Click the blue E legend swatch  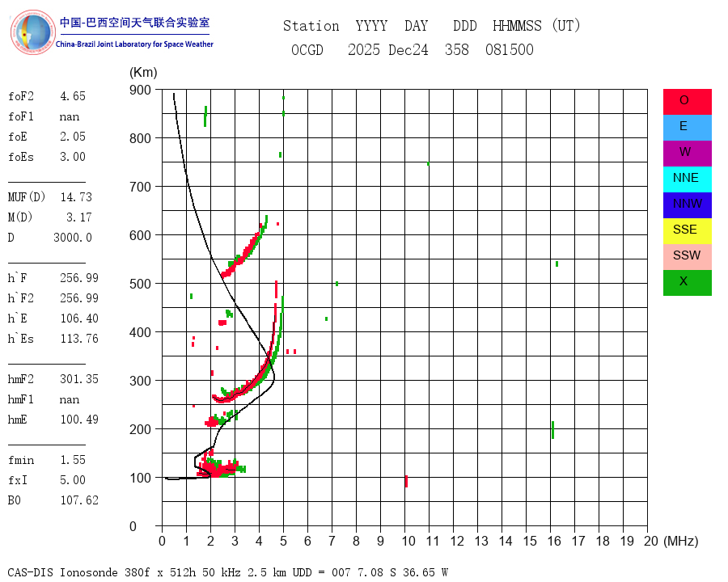[687, 128]
